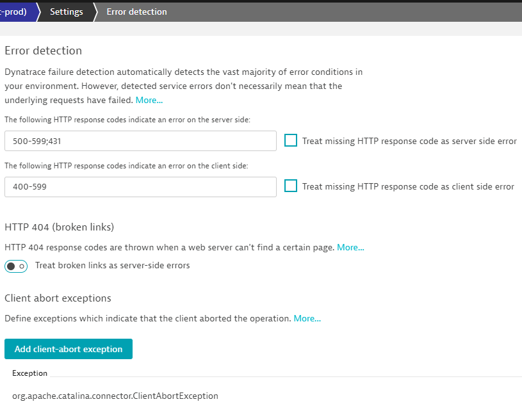Go to the Settings breadcrumb
Viewport: 522px width, 420px height.
(66, 12)
